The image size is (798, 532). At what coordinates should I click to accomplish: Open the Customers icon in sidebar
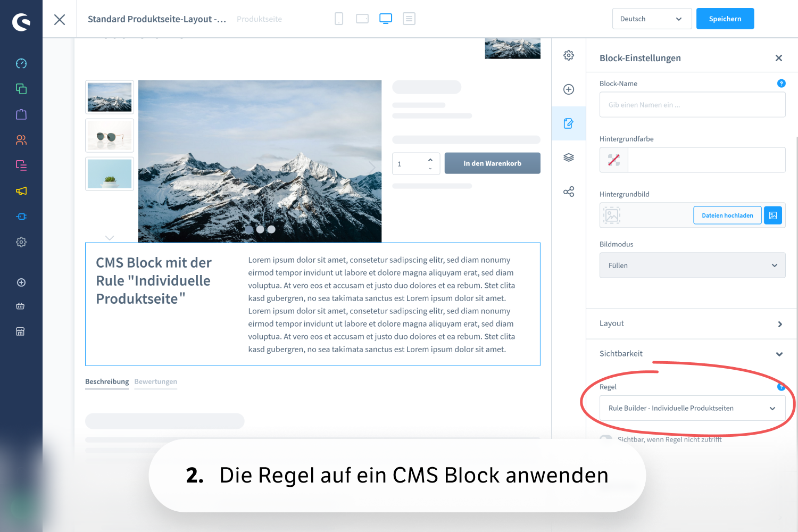click(x=21, y=140)
